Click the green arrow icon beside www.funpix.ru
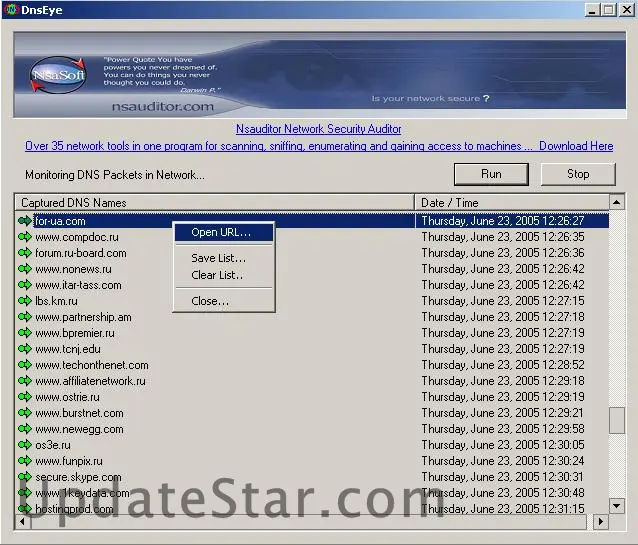Screen dimensions: 638x545 pyautogui.click(x=25, y=461)
